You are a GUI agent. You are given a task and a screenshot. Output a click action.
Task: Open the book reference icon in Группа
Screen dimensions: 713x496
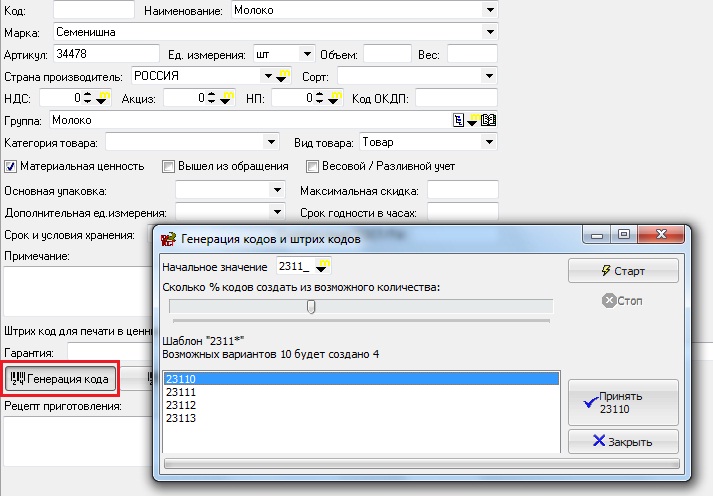tap(488, 120)
